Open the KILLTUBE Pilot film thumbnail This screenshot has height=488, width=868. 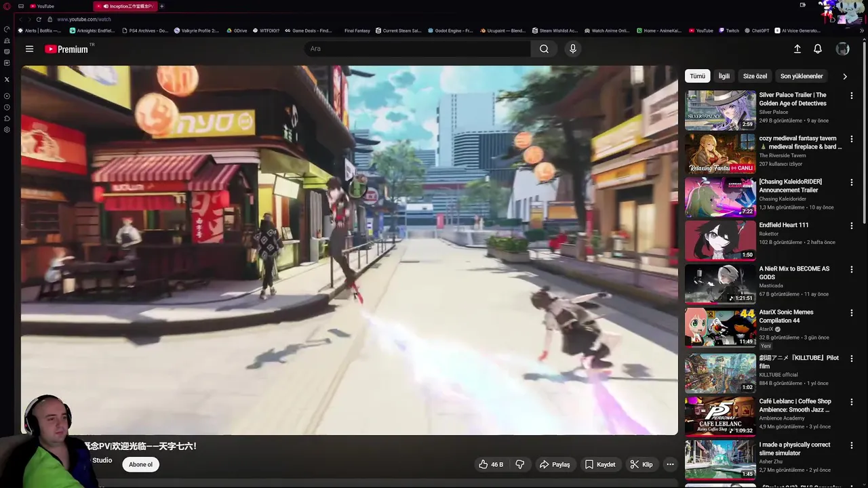pyautogui.click(x=720, y=372)
